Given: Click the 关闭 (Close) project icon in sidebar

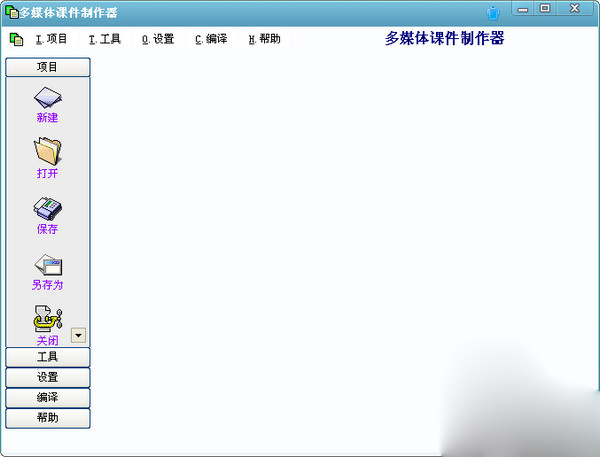Looking at the screenshot, I should pos(47,320).
